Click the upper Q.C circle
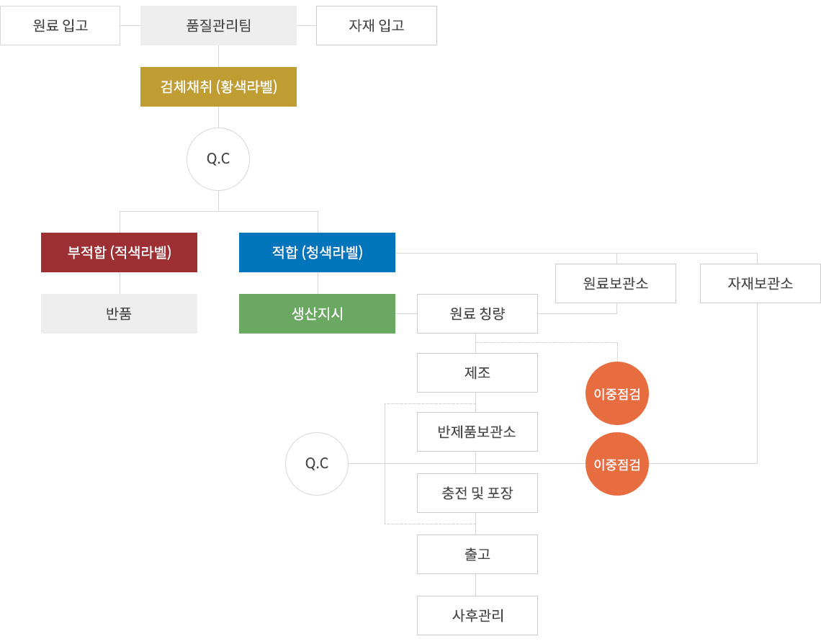 click(x=218, y=159)
